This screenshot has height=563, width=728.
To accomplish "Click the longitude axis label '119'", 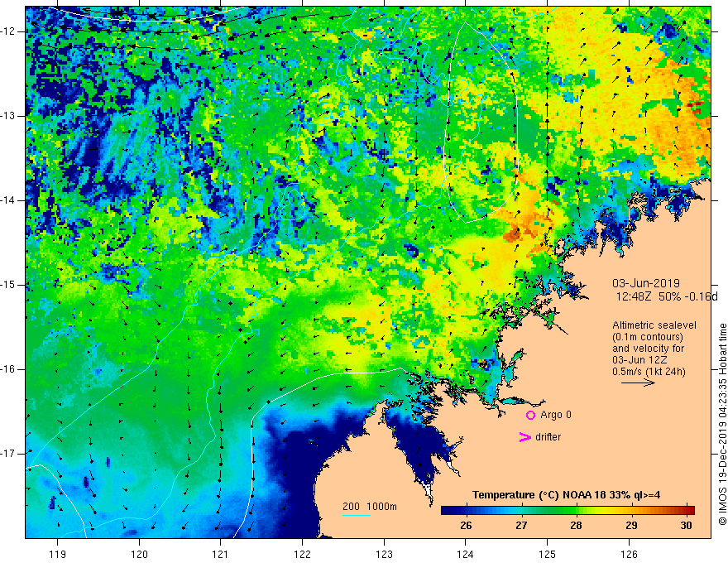I will click(58, 554).
